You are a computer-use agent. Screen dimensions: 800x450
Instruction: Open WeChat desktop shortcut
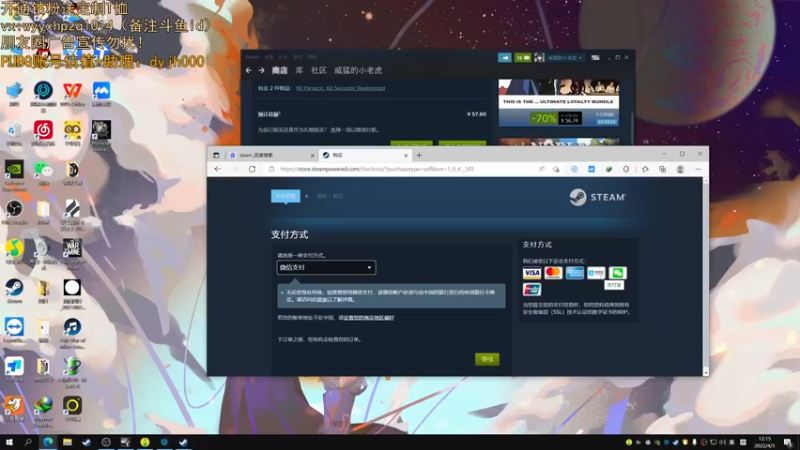(43, 173)
